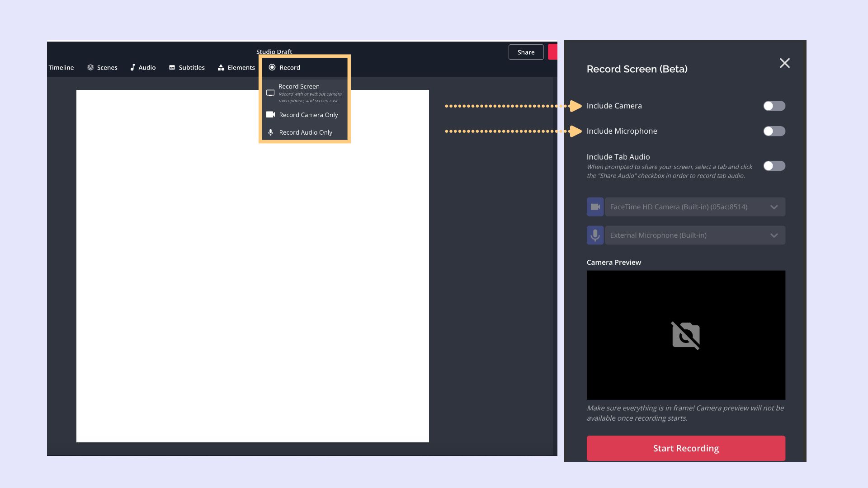Choose Record Audio Only from menu
The image size is (868, 488).
tap(305, 132)
